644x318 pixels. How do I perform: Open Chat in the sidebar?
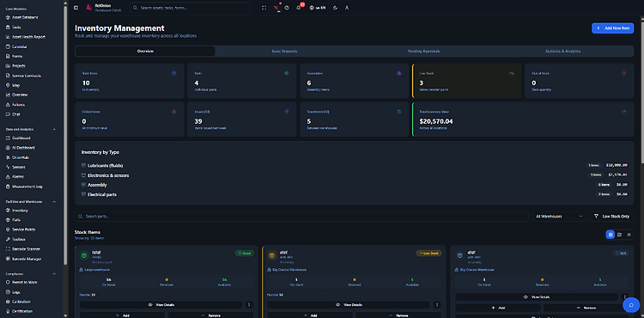pyautogui.click(x=13, y=114)
